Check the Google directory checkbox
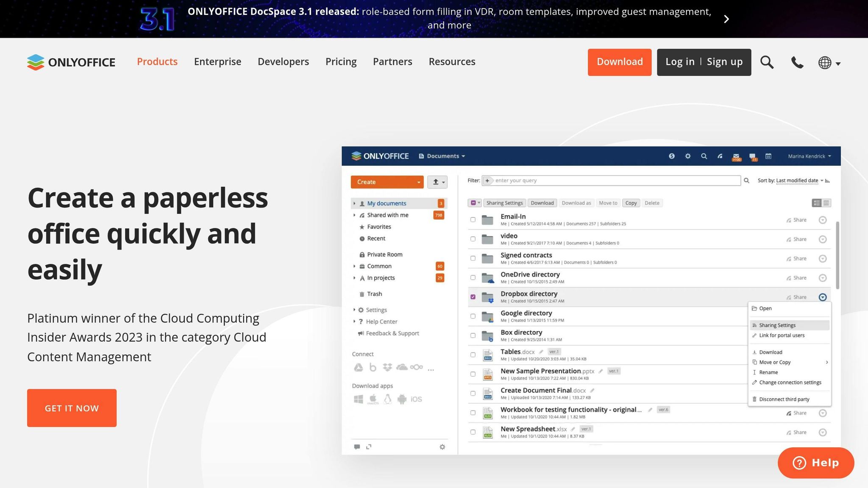The width and height of the screenshot is (868, 488). 473,316
